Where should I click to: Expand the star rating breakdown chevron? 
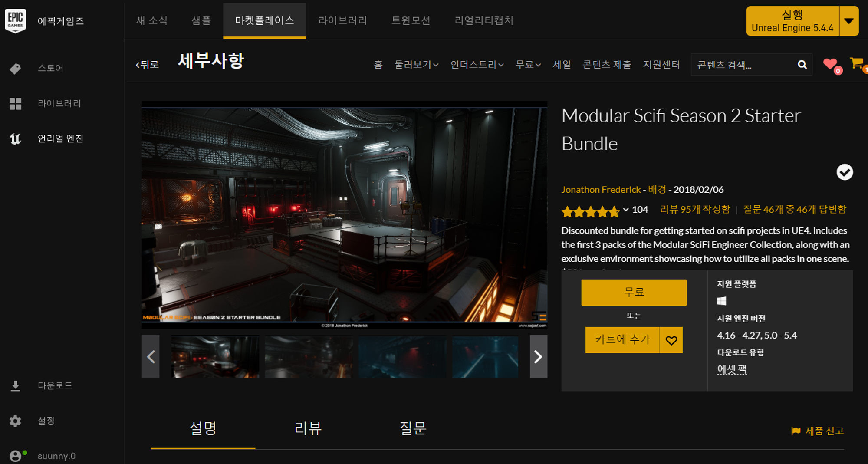(625, 210)
